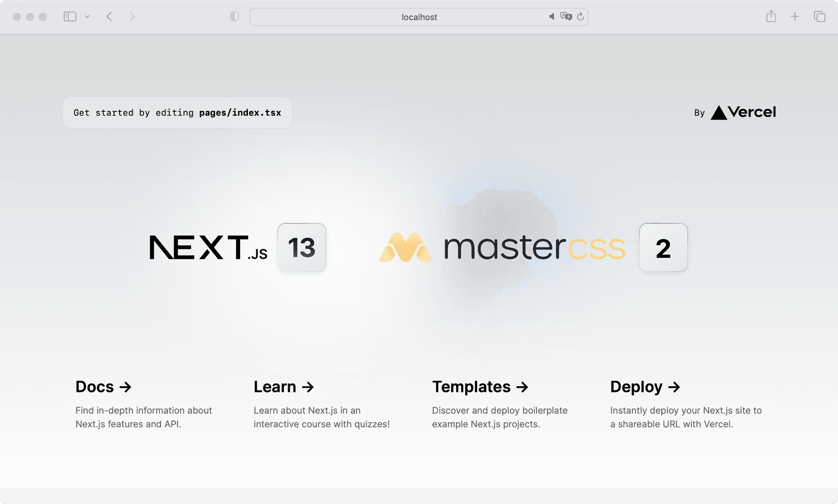Open a new tab with plus icon
Image resolution: width=838 pixels, height=504 pixels.
tap(795, 17)
